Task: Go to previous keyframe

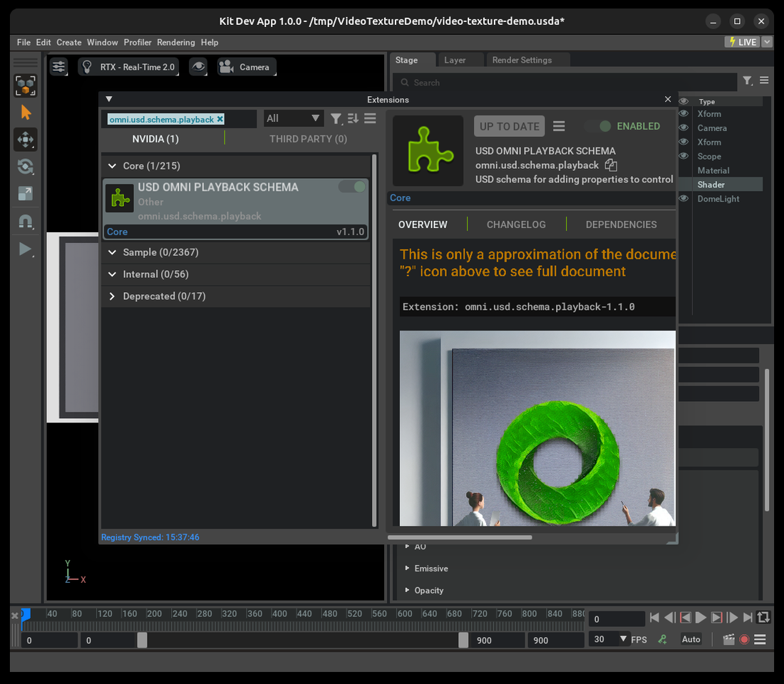Action: pos(686,618)
